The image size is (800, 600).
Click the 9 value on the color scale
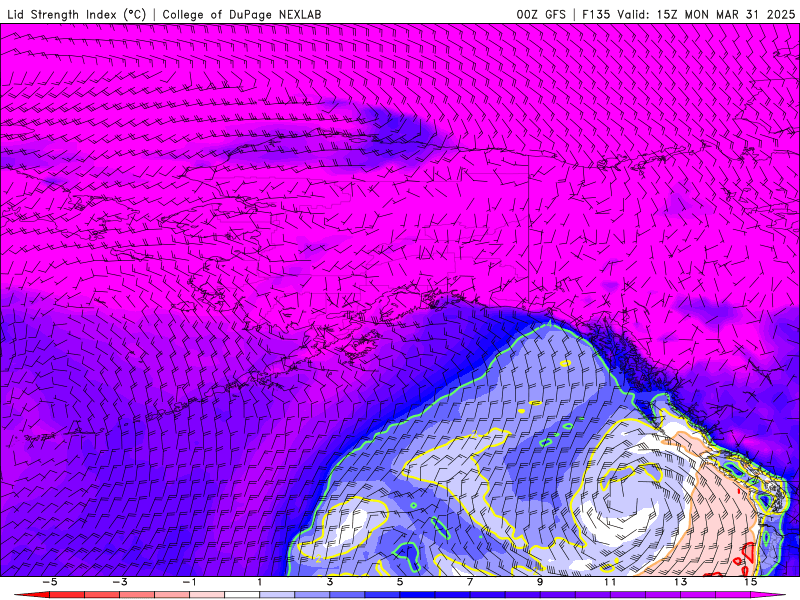(x=540, y=582)
